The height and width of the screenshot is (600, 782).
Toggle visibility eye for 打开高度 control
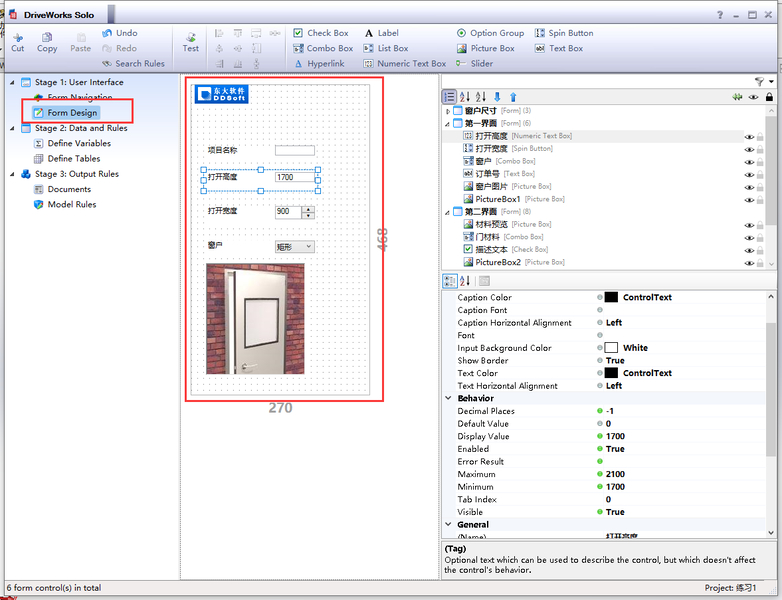pyautogui.click(x=749, y=136)
